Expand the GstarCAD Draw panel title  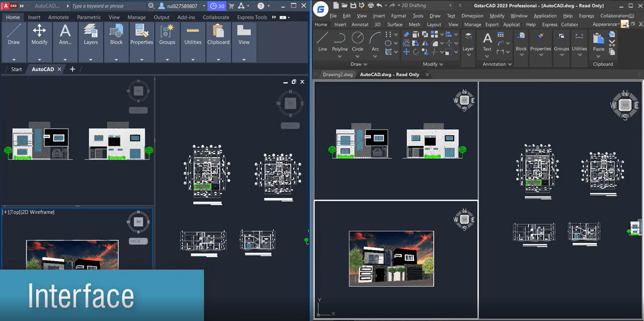[x=359, y=64]
